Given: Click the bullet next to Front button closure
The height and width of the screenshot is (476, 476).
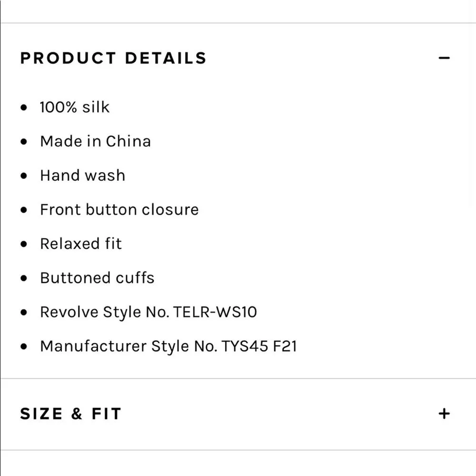Looking at the screenshot, I should point(23,210).
